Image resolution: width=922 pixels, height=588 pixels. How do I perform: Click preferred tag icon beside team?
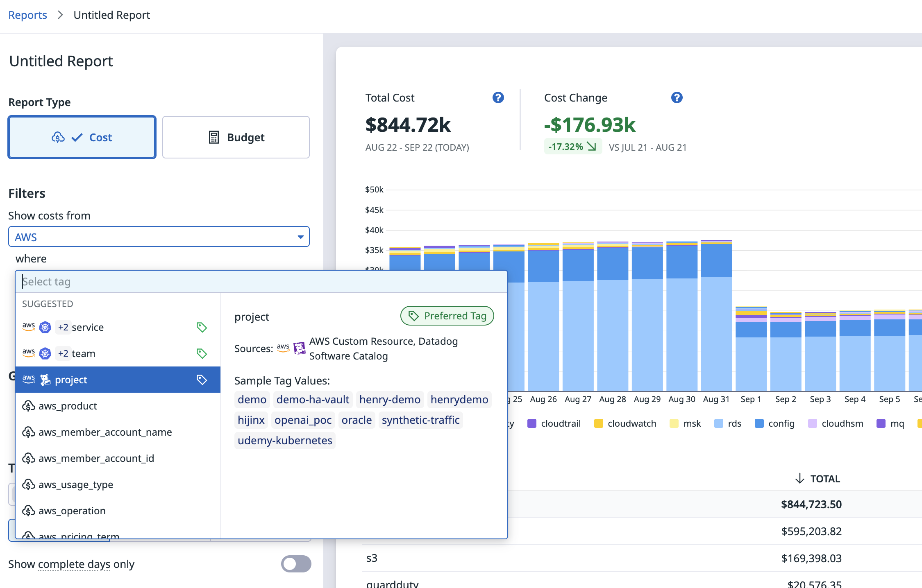point(202,353)
